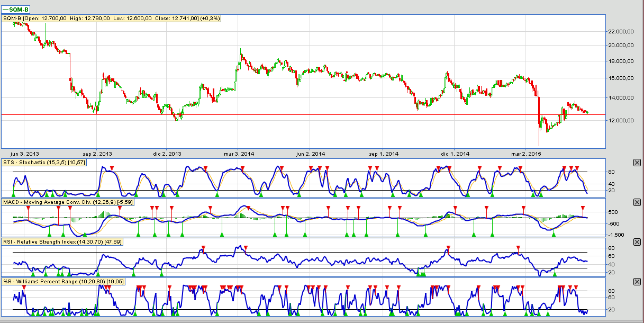The height and width of the screenshot is (323, 644).
Task: Select the STS - Stochastic (15,3,5) title label
Action: [44, 163]
